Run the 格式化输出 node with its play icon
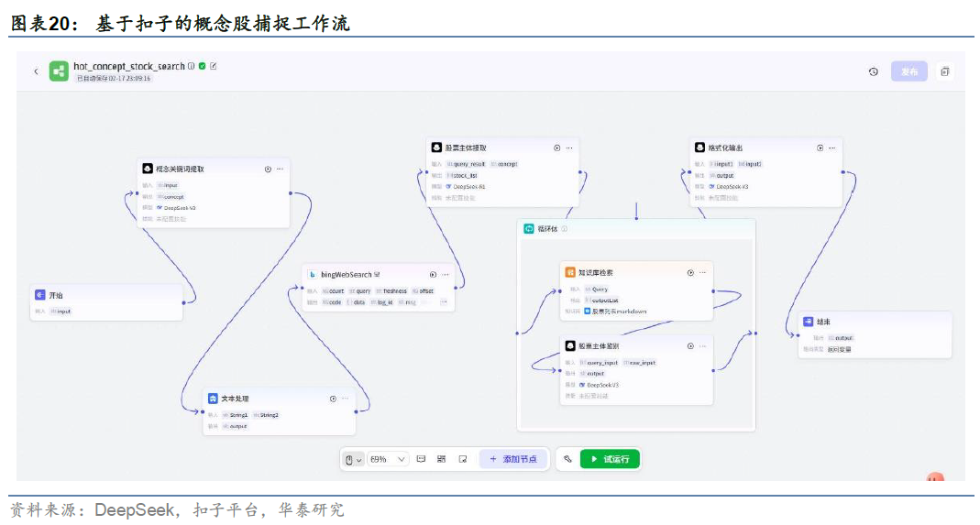 pyautogui.click(x=820, y=148)
